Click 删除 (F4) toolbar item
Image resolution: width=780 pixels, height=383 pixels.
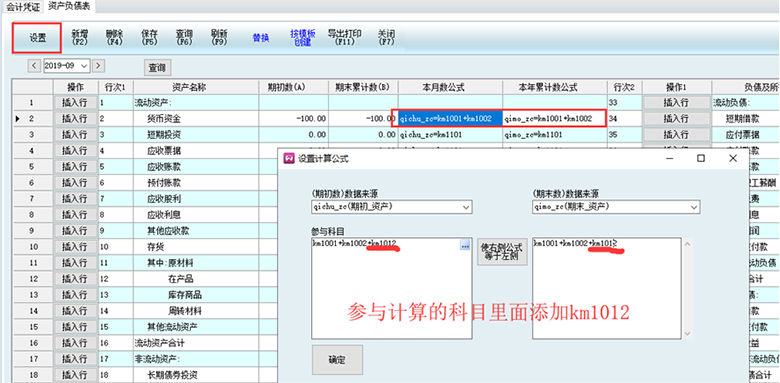[x=114, y=38]
